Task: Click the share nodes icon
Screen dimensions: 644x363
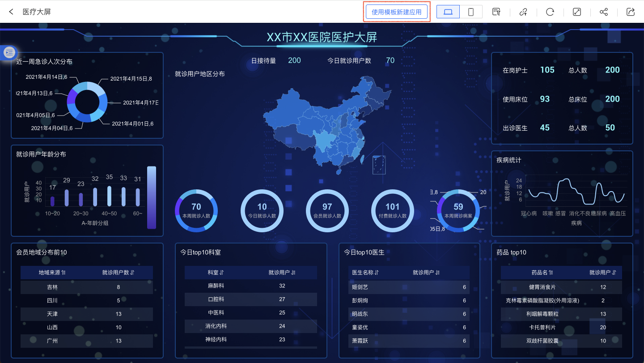Action: pyautogui.click(x=604, y=12)
